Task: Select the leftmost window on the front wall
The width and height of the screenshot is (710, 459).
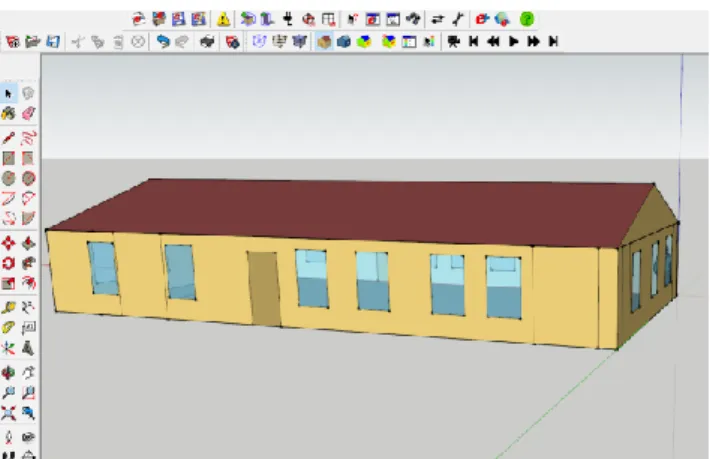Action: point(103,268)
